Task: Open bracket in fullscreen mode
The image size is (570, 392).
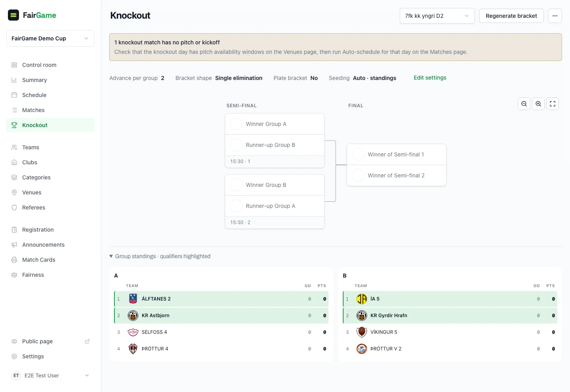Action: [553, 104]
